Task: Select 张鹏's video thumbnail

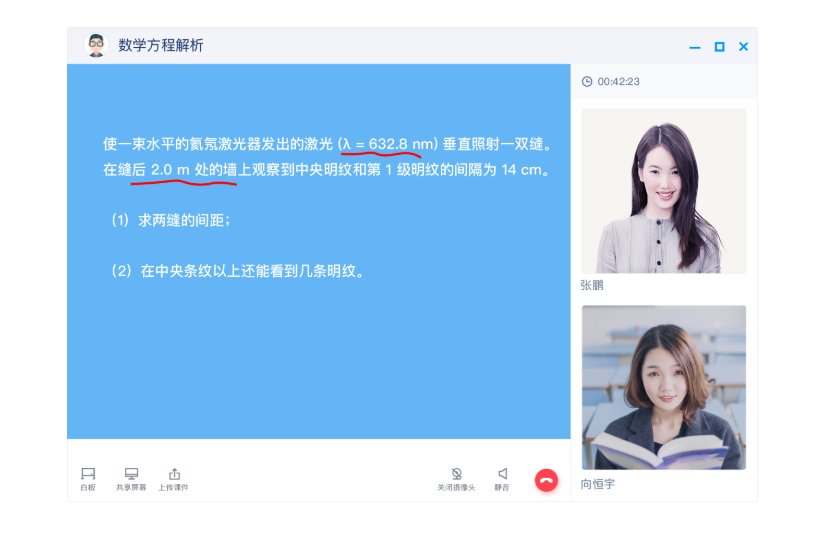Action: 663,191
